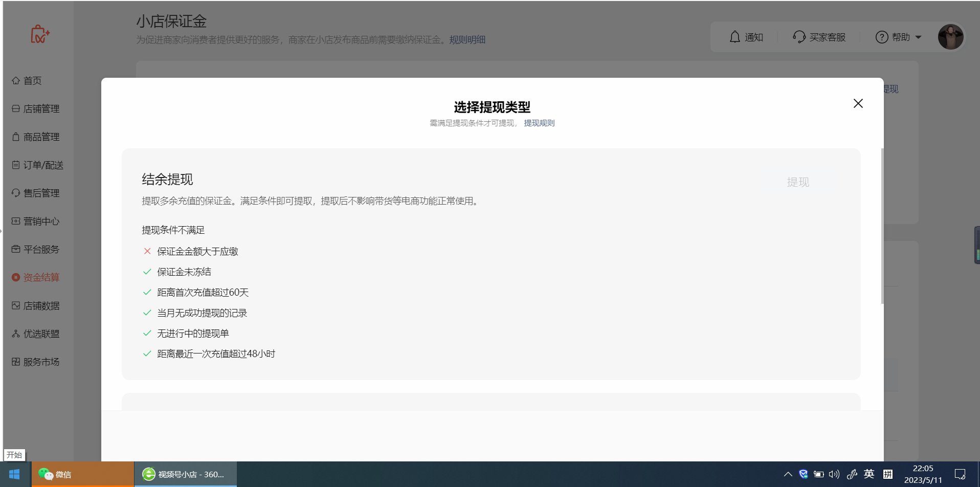980x487 pixels.
Task: Click the battery tray icon
Action: tap(819, 474)
